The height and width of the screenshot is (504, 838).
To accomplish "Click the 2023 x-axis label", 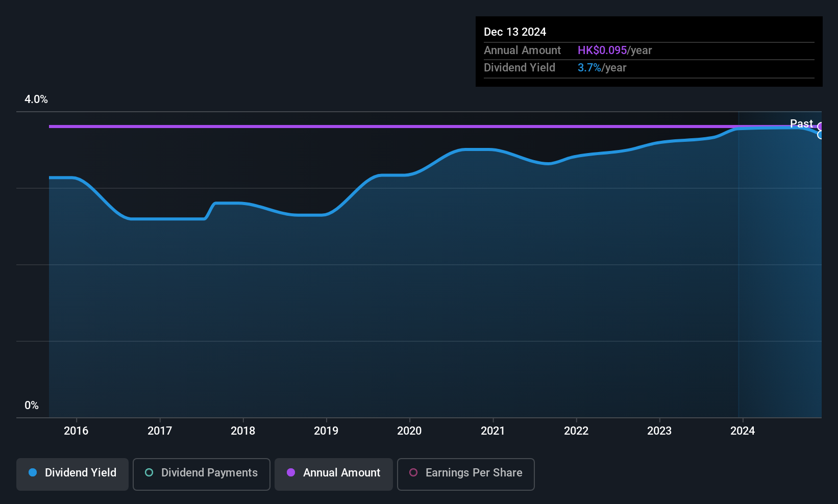I will pos(659,431).
